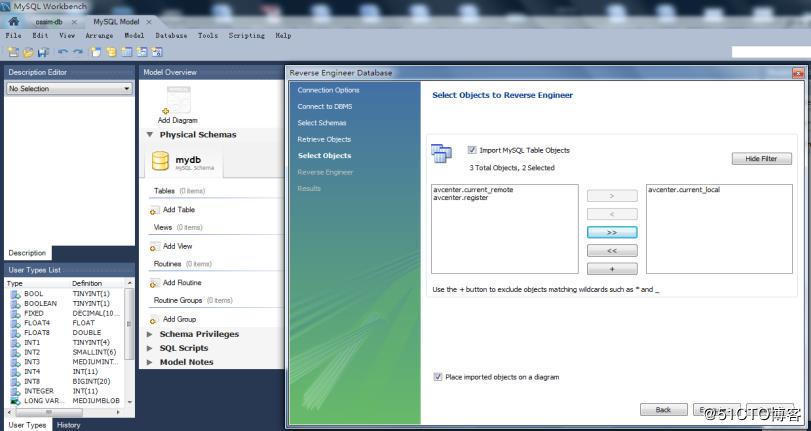The height and width of the screenshot is (431, 811).
Task: Click the >> move all button
Action: click(x=612, y=232)
